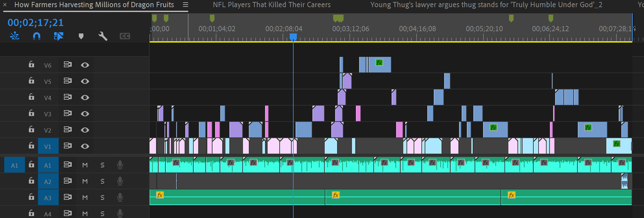This screenshot has width=644, height=218.
Task: Hide track V4 with its eye icon
Action: pos(85,97)
